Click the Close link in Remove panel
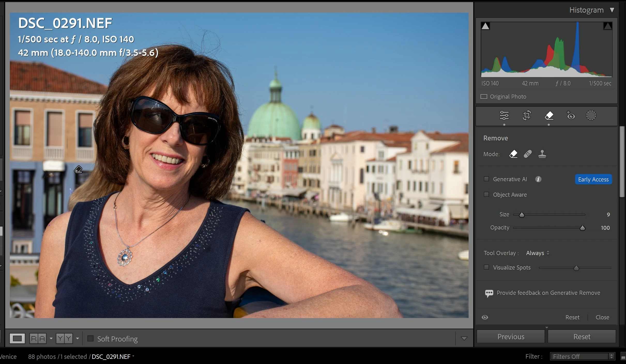 pos(602,317)
